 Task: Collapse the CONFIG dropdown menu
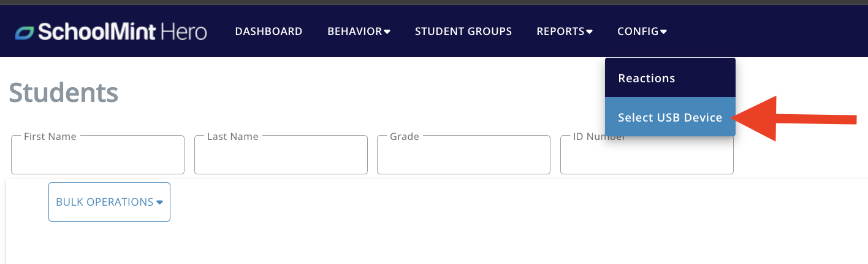642,31
